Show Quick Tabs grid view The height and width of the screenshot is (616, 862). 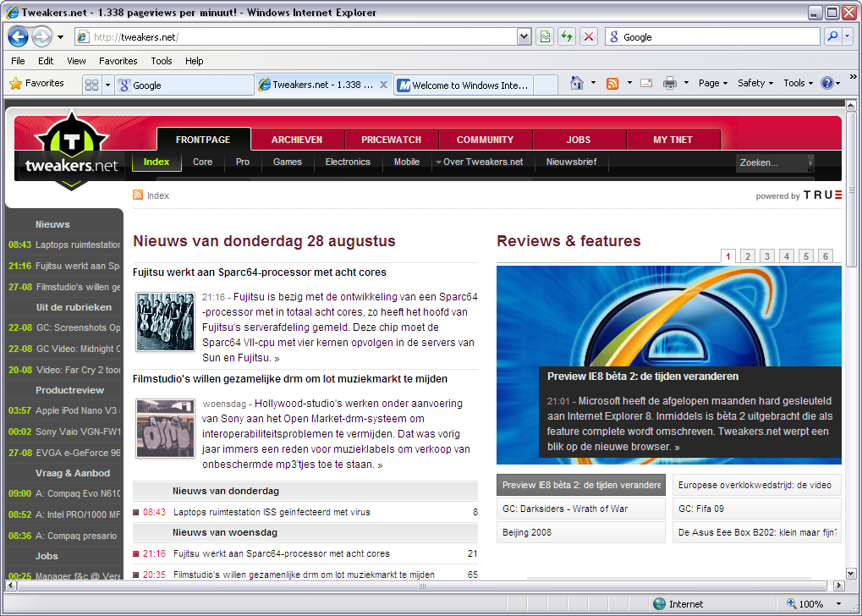pyautogui.click(x=92, y=85)
